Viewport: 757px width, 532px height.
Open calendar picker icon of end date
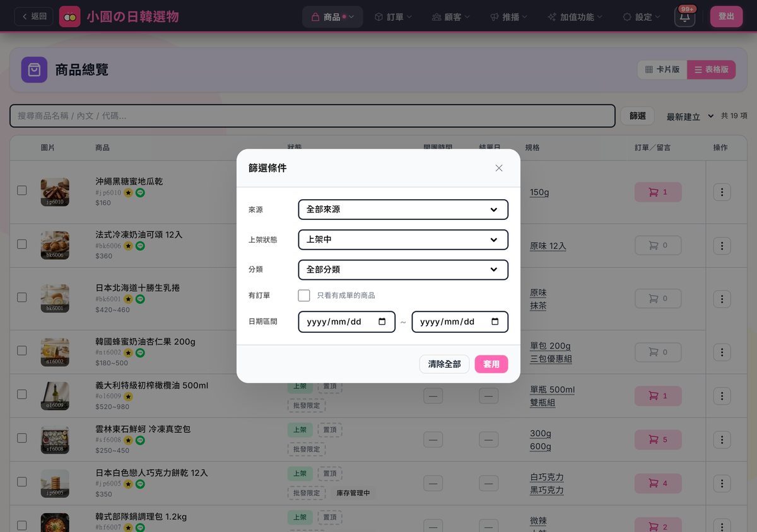coord(495,321)
